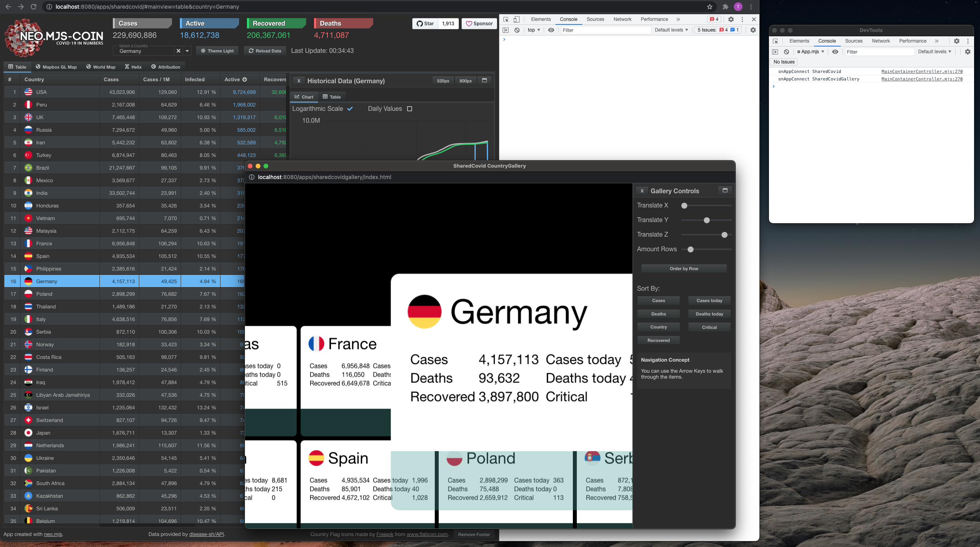The height and width of the screenshot is (547, 980).
Task: Click the Sponsor button
Action: point(479,24)
